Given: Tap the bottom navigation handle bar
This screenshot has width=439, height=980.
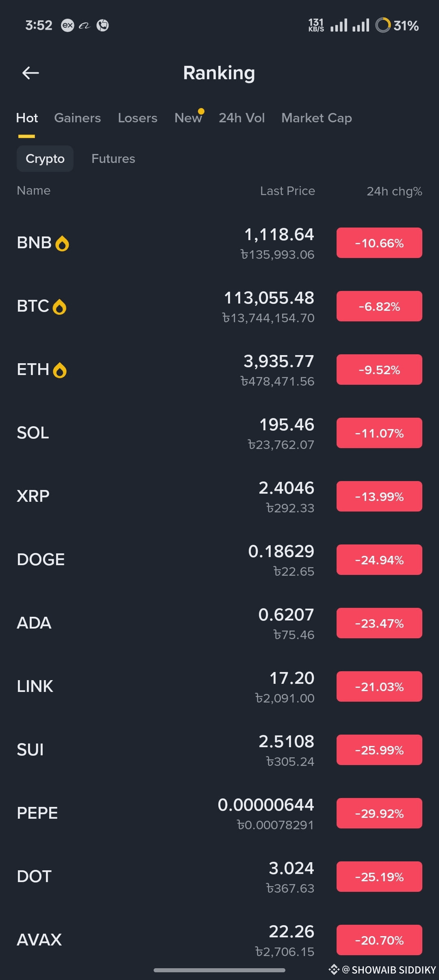Looking at the screenshot, I should point(219,970).
